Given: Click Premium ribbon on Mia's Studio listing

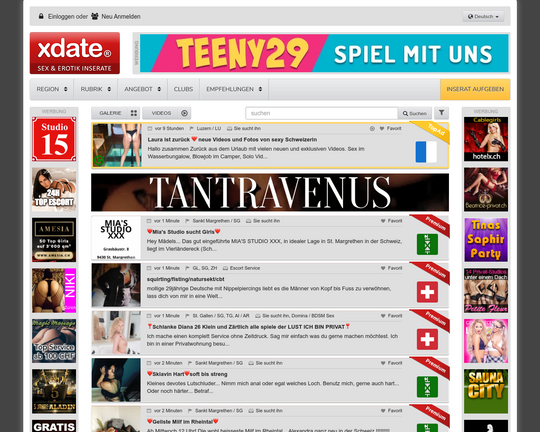Looking at the screenshot, I should pos(435,224).
